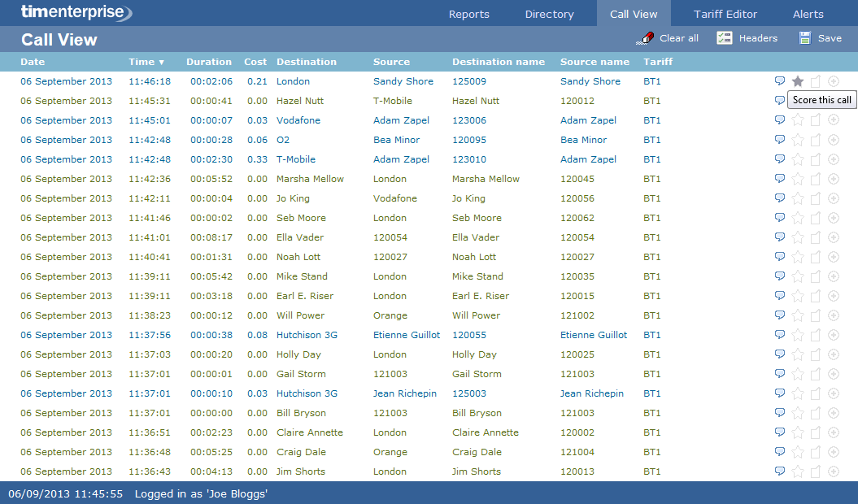858x504 pixels.
Task: Click the star on the Will Power row
Action: pyautogui.click(x=798, y=315)
